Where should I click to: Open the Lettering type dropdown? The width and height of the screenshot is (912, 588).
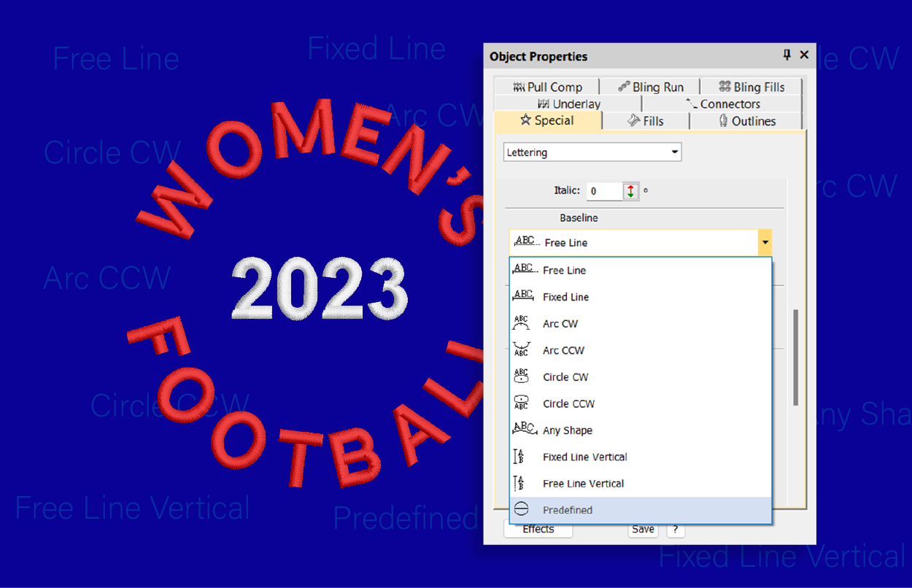click(675, 152)
